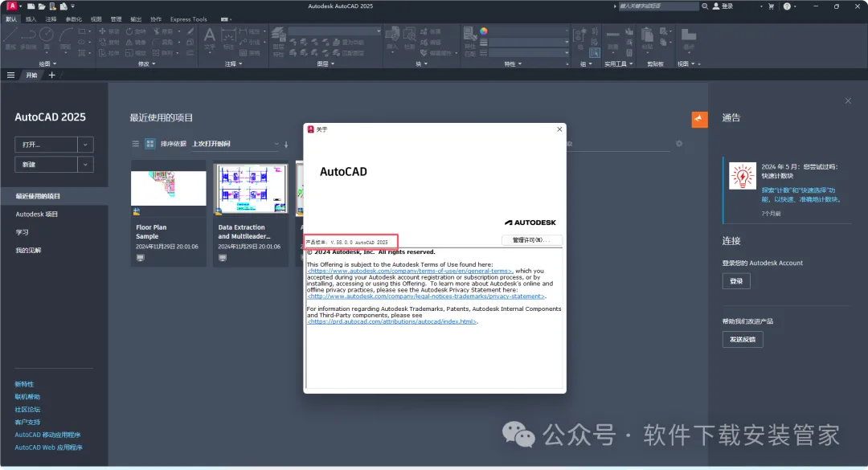Click the orange announcement megaphone icon
The width and height of the screenshot is (868, 470).
click(699, 119)
